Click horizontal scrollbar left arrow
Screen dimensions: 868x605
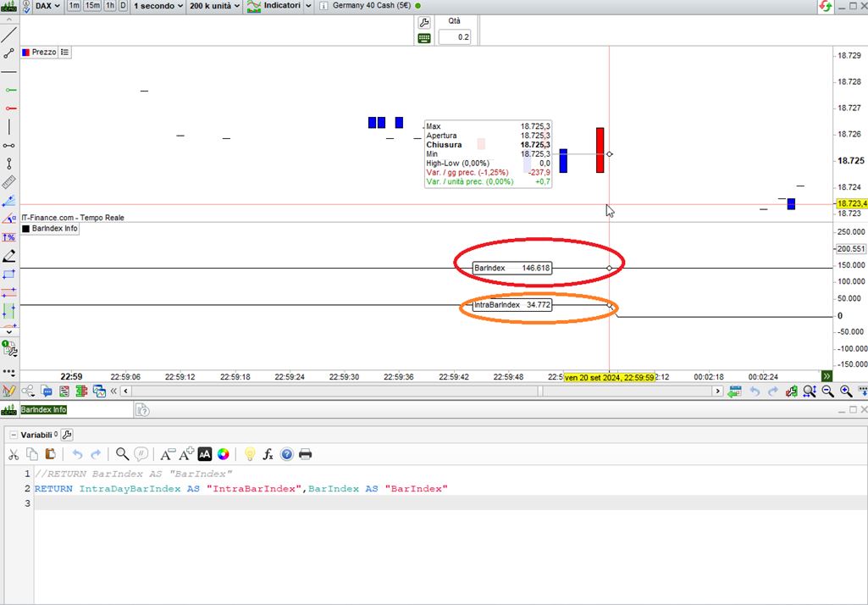click(x=125, y=391)
